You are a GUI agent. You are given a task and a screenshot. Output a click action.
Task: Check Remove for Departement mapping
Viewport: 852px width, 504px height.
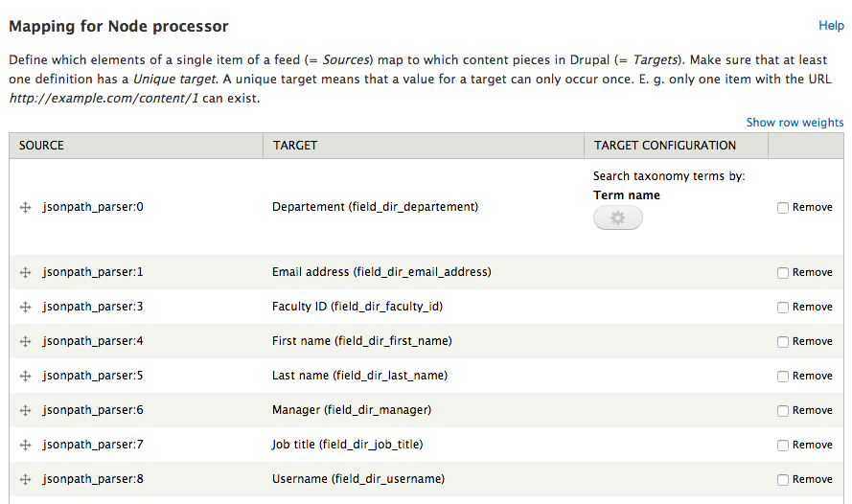pos(782,208)
